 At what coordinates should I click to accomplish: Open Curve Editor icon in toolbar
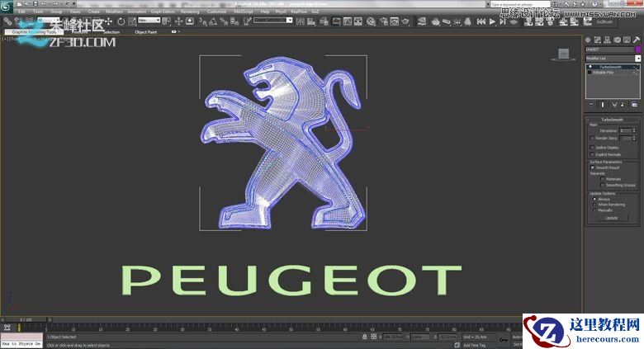(x=348, y=21)
